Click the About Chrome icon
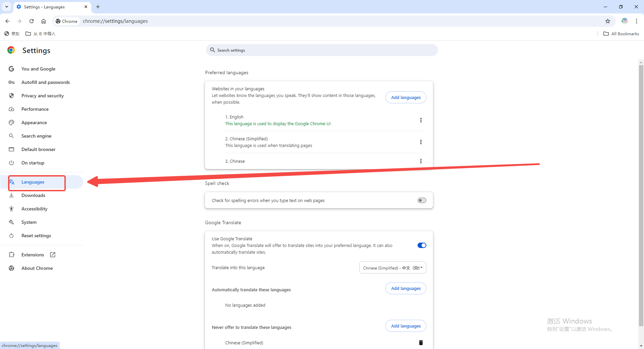This screenshot has width=644, height=349. (11, 268)
